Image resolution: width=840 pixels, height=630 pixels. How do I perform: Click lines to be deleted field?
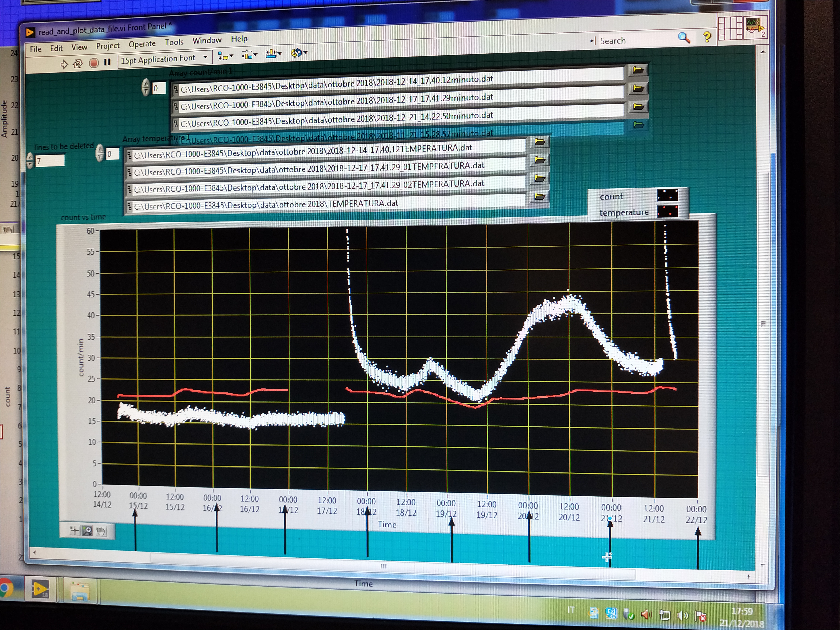pos(50,161)
